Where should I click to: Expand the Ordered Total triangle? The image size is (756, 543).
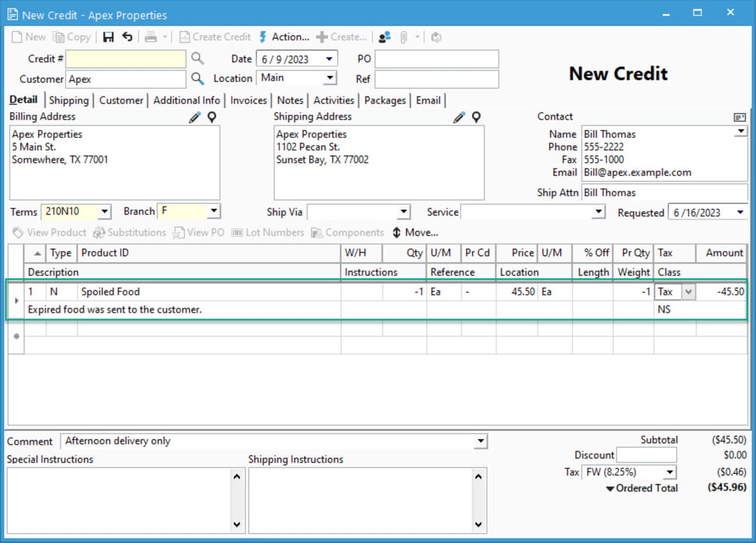tap(610, 489)
